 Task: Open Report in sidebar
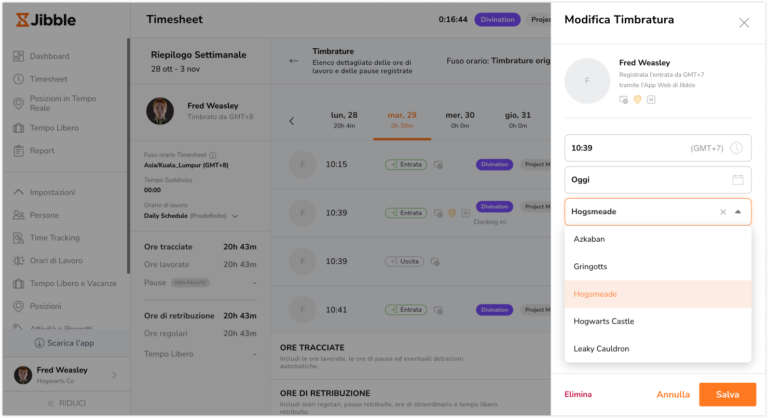tap(42, 150)
